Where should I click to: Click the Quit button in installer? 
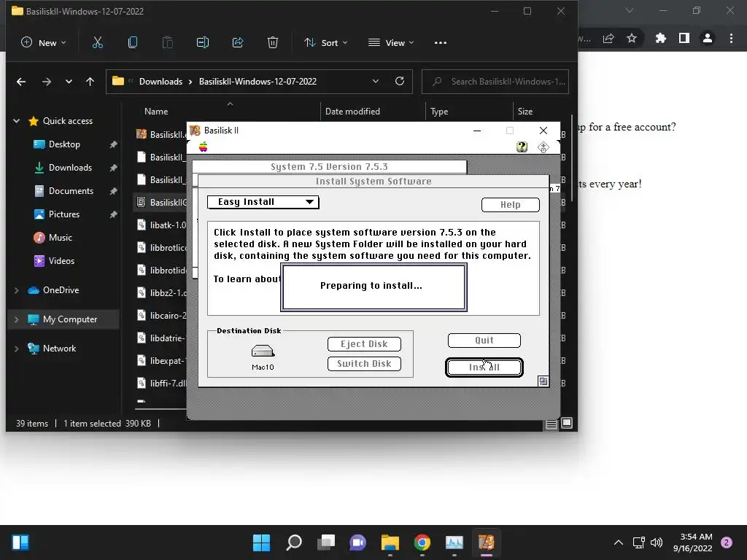pyautogui.click(x=484, y=341)
